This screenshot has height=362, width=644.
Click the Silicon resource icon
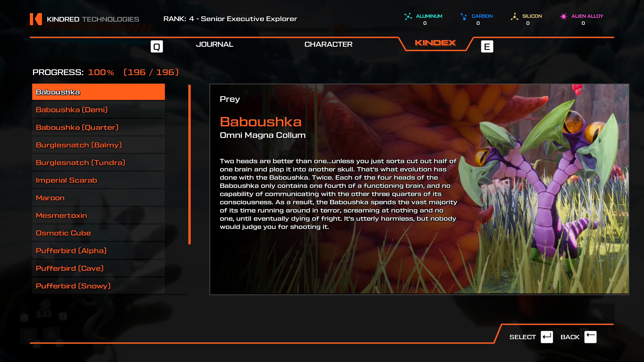coord(514,16)
